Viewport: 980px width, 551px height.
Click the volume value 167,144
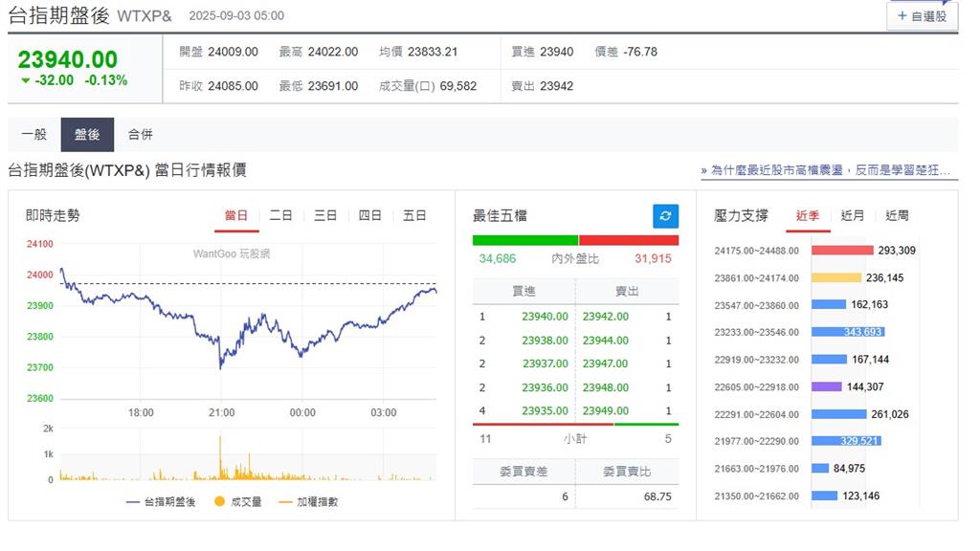tap(870, 360)
